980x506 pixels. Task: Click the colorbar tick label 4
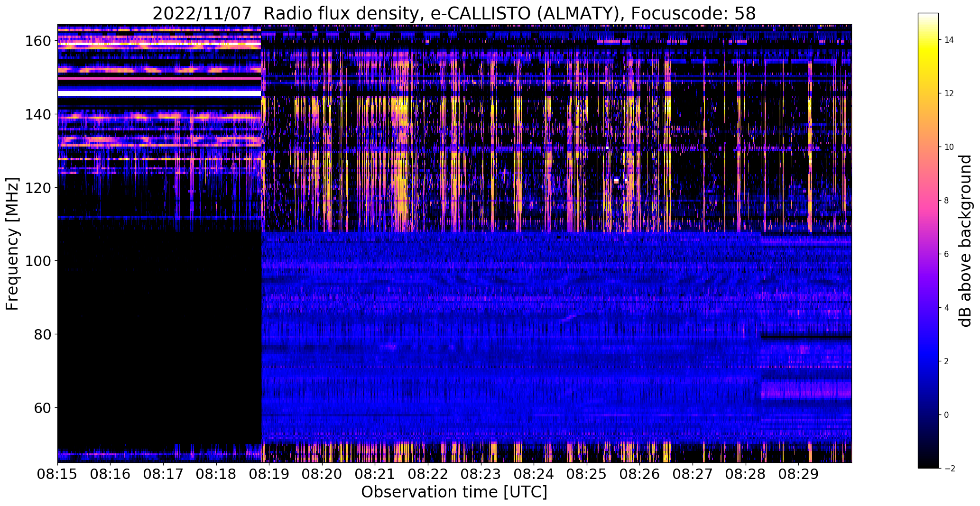pyautogui.click(x=947, y=308)
